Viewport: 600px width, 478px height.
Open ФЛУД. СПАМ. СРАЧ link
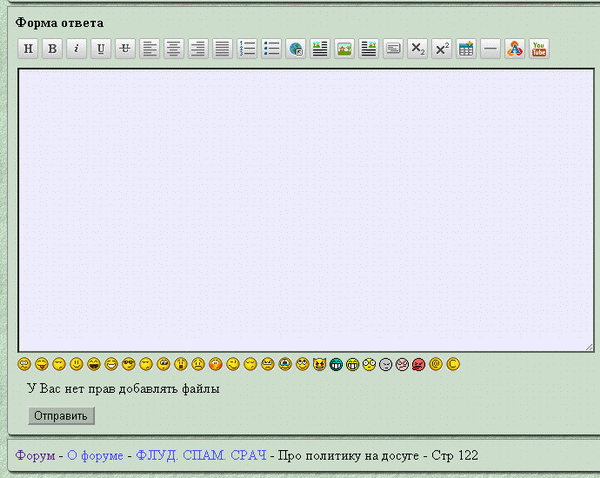click(201, 456)
